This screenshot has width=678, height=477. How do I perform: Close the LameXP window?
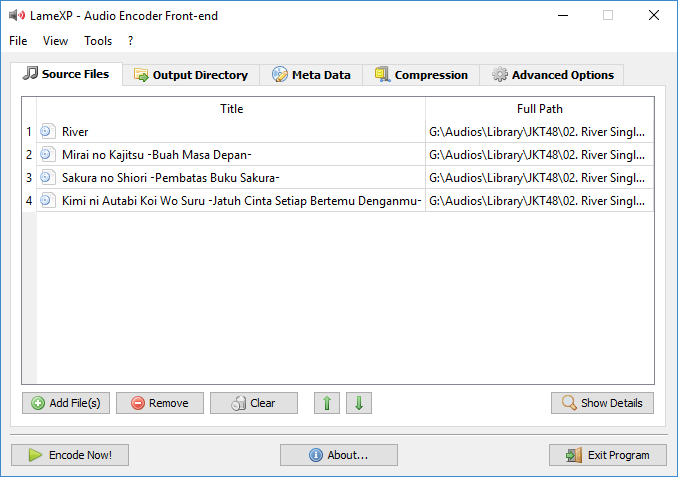[x=654, y=16]
